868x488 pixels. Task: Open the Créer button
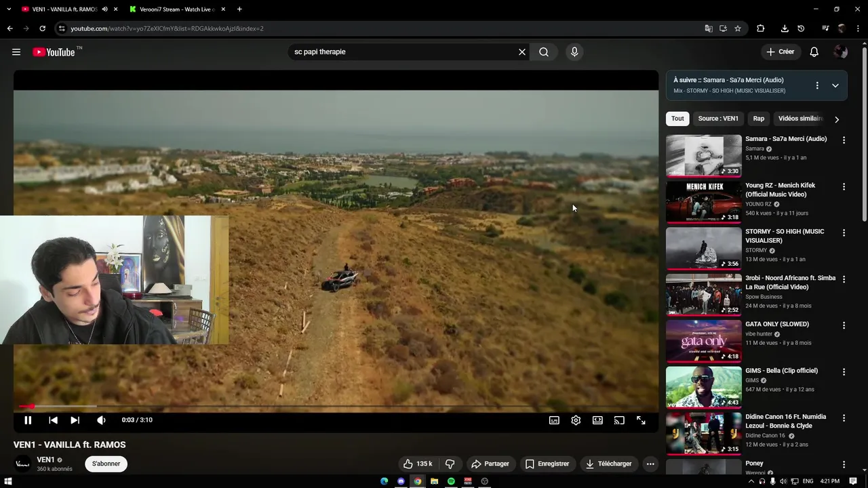click(780, 52)
